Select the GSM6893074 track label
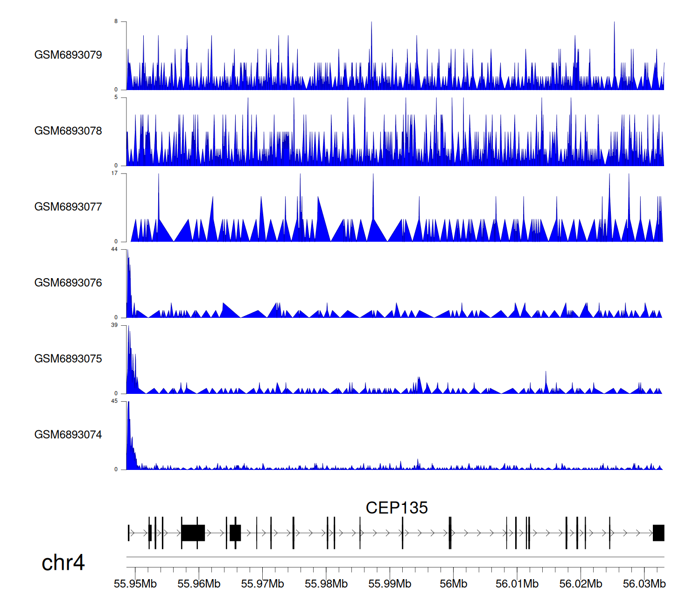The image size is (700, 616). (68, 435)
